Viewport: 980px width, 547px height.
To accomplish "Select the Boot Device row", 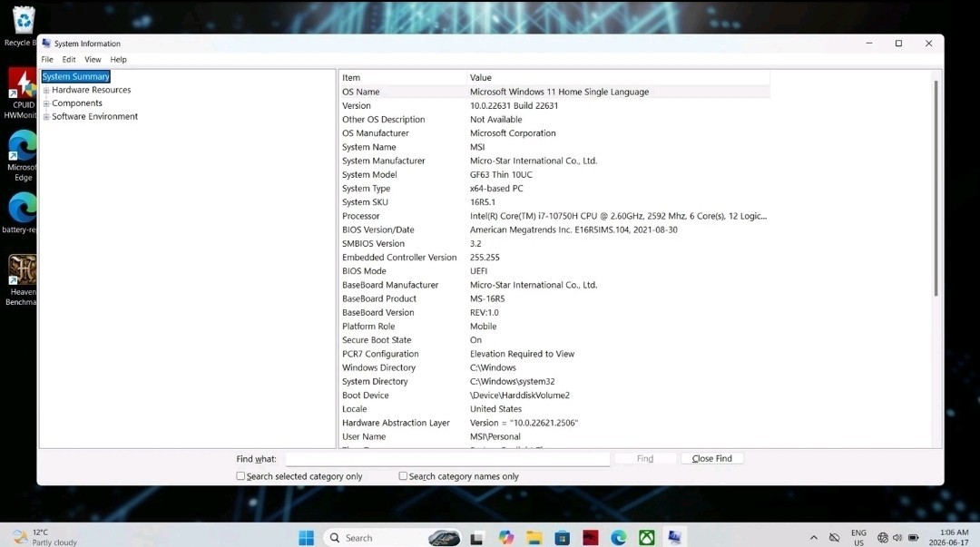I will 554,396.
